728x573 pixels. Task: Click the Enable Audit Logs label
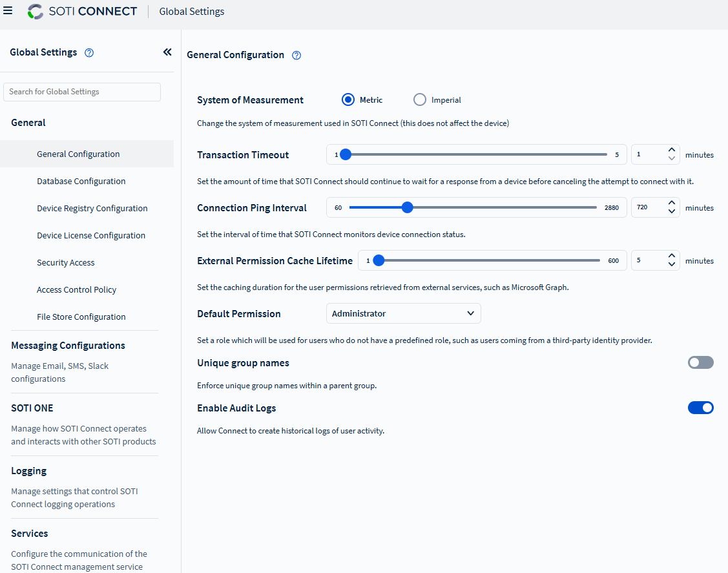236,408
